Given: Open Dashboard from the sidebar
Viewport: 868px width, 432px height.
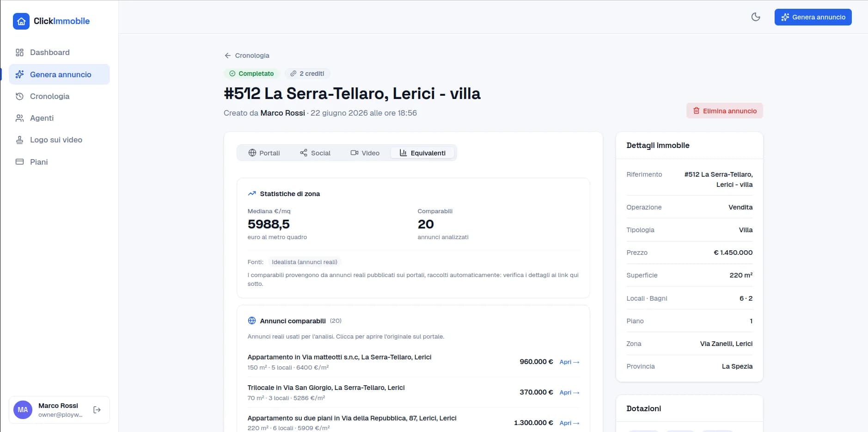Looking at the screenshot, I should click(x=59, y=53).
